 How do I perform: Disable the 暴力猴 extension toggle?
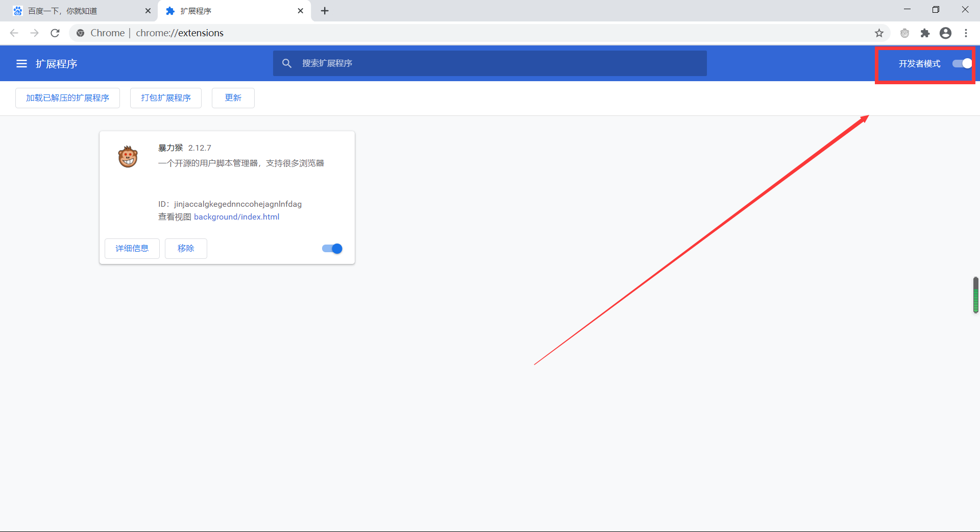[x=332, y=249]
